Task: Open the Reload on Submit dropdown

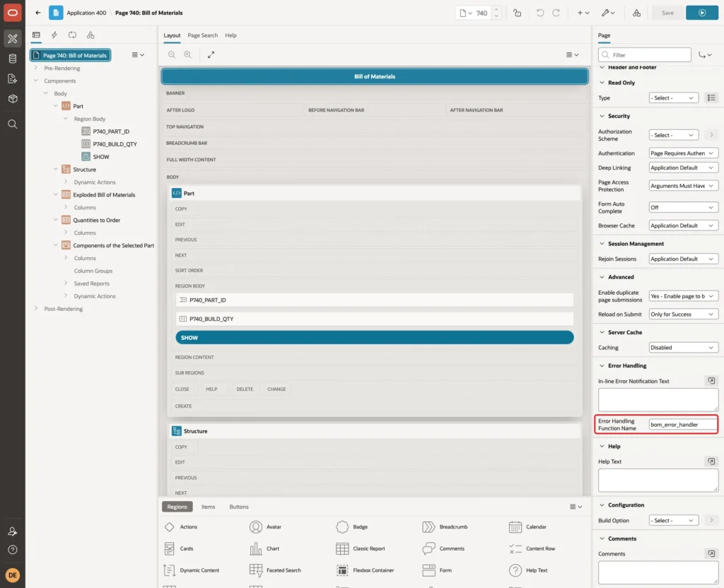Action: pyautogui.click(x=684, y=314)
